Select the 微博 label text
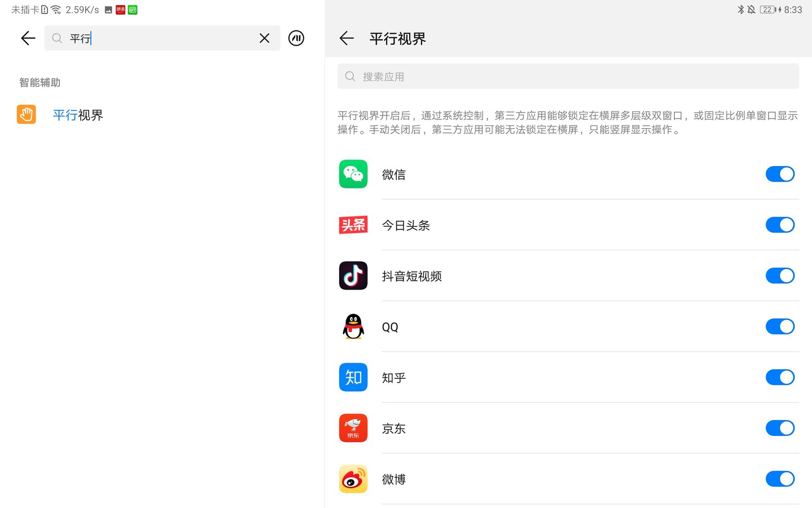Image resolution: width=812 pixels, height=508 pixels. pos(394,480)
